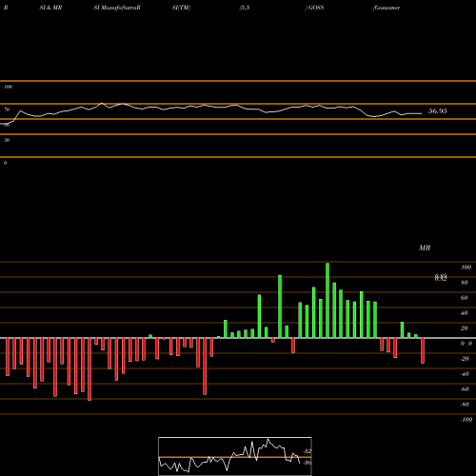This screenshot has width=476, height=476.
Task: Click the MR axis label 60
Action: pyautogui.click(x=465, y=298)
